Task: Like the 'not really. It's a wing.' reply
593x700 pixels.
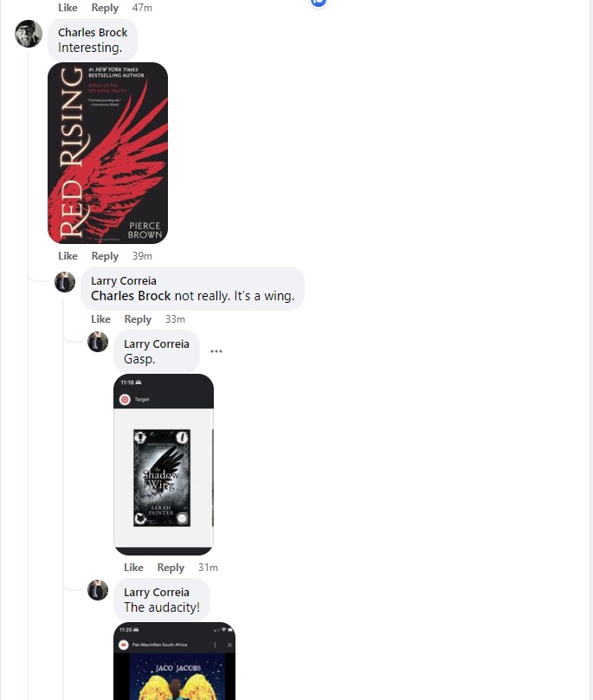Action: pyautogui.click(x=100, y=319)
